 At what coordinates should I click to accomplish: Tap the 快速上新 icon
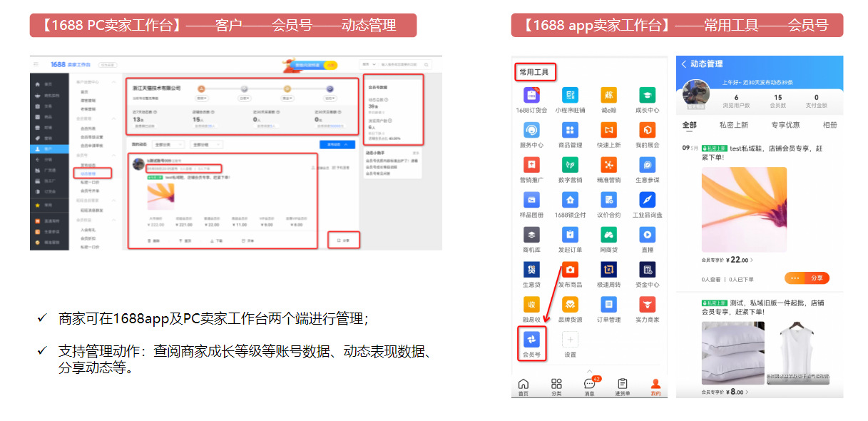pyautogui.click(x=608, y=130)
